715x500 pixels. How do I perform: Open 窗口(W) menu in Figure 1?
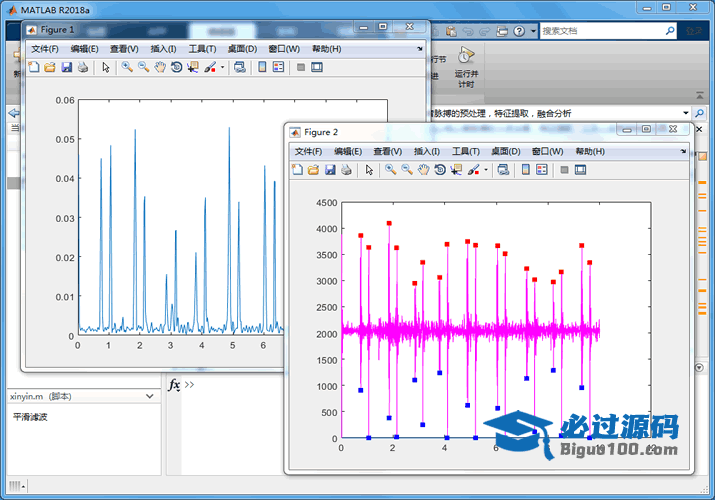(284, 49)
